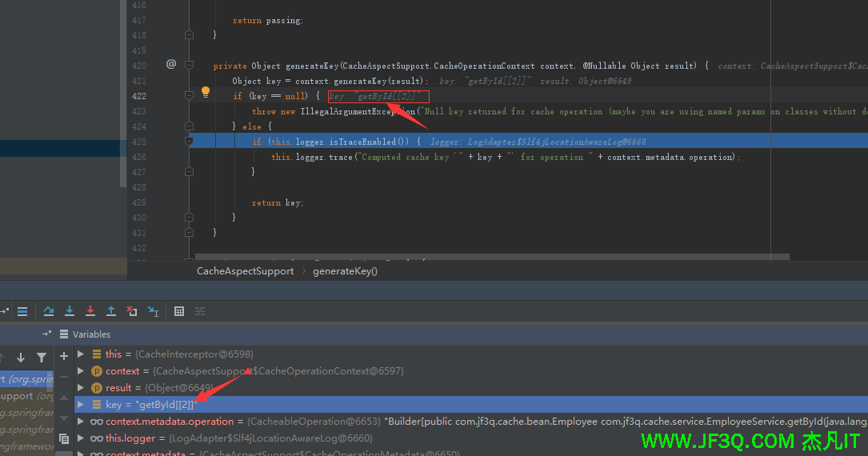Toggle the code fold marker on line 424
This screenshot has width=868, height=456.
pos(189,126)
